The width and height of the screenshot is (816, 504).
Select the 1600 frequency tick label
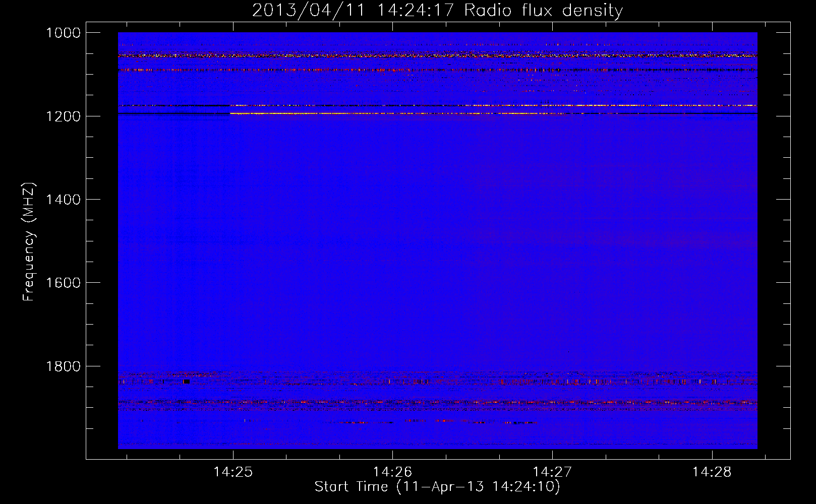tap(63, 283)
